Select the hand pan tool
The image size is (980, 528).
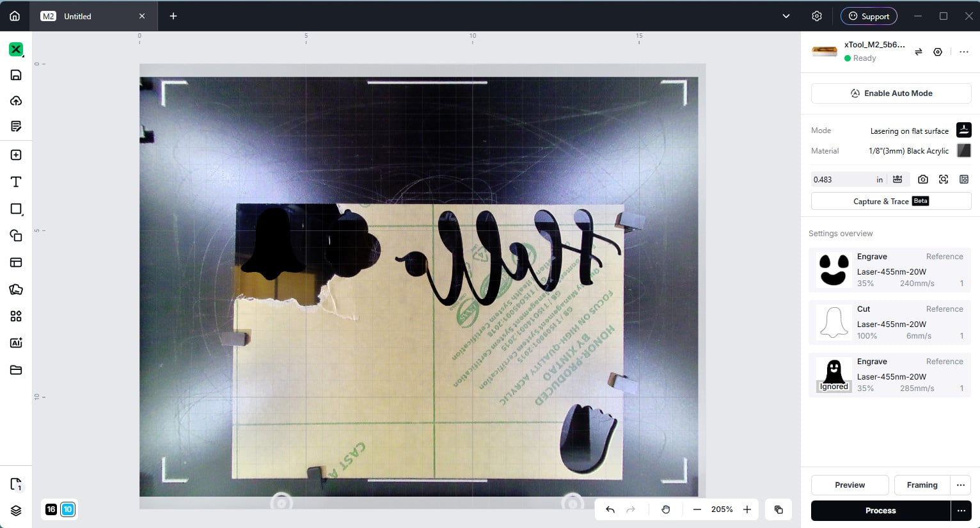(666, 509)
